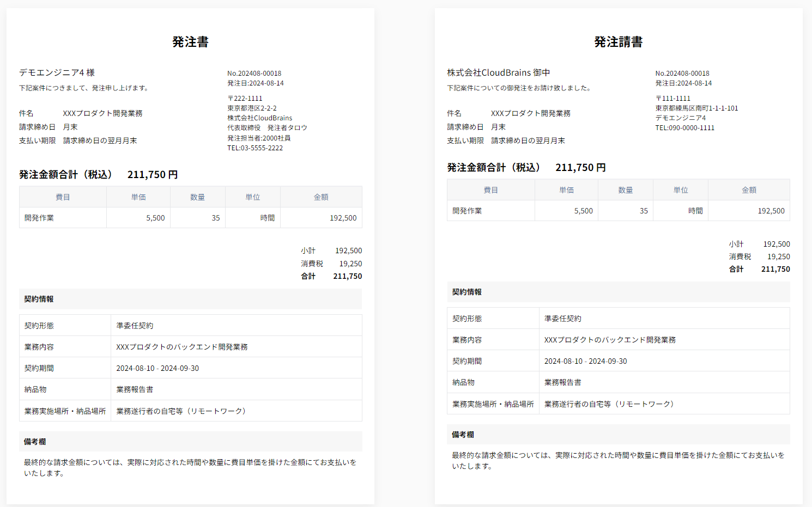Select '月末' beside 請求締め日 in the 発注書
The width and height of the screenshot is (812, 507).
[70, 127]
